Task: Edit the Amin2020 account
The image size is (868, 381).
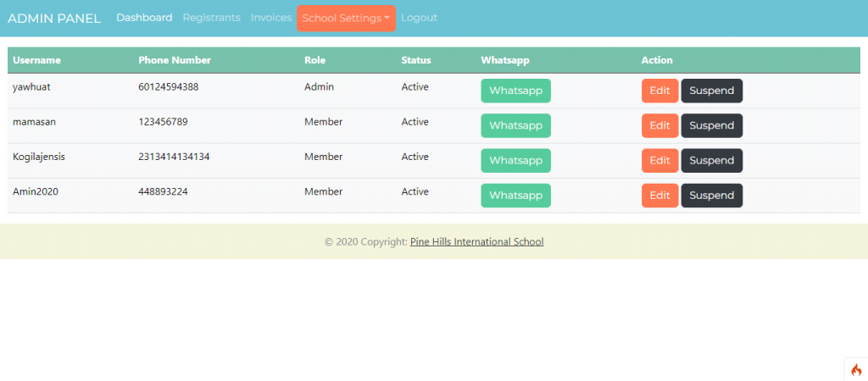Action: (x=659, y=196)
